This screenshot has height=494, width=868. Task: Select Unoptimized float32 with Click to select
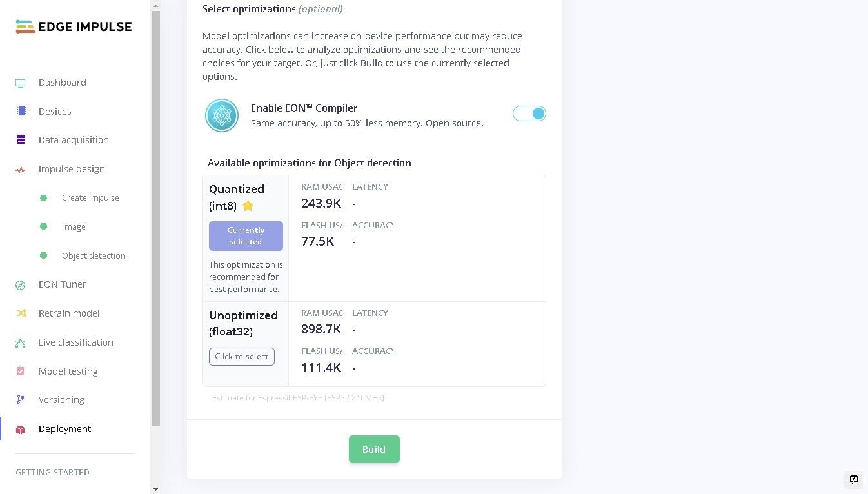coord(242,357)
